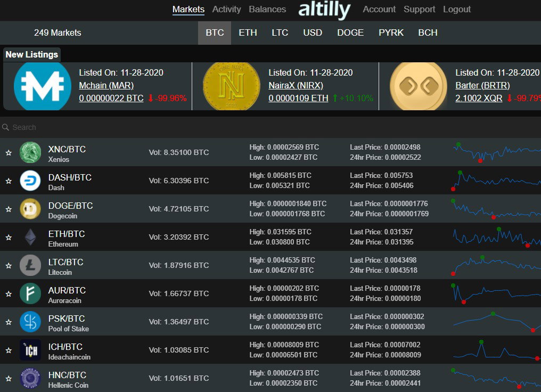Switch to the DOGE market tab

point(350,33)
